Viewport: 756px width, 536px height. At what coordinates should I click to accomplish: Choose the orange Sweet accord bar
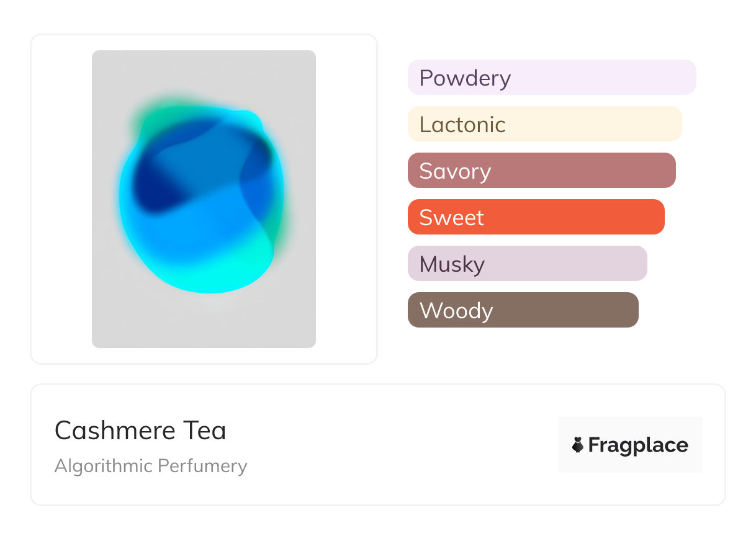pyautogui.click(x=536, y=217)
